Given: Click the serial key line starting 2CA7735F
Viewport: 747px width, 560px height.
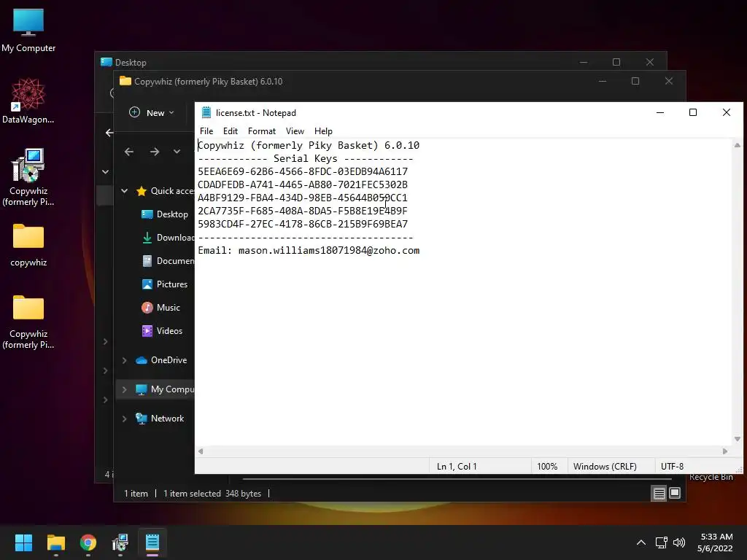Looking at the screenshot, I should click(x=303, y=211).
